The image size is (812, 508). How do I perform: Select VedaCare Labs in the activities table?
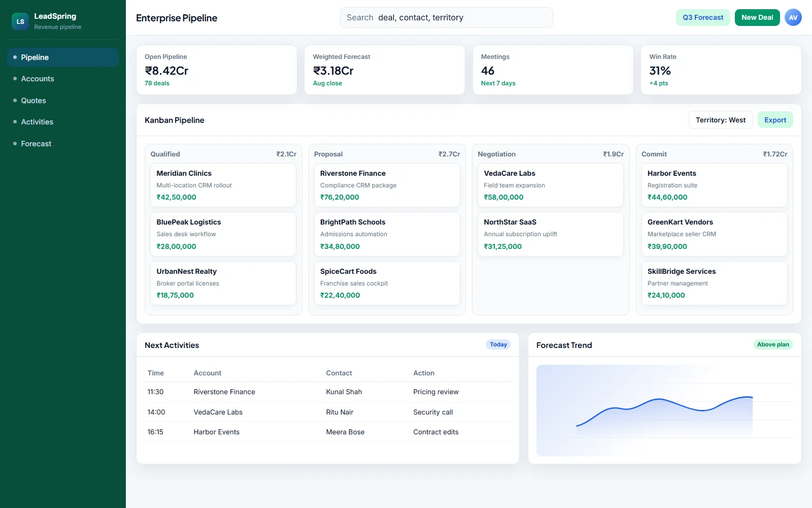point(218,412)
